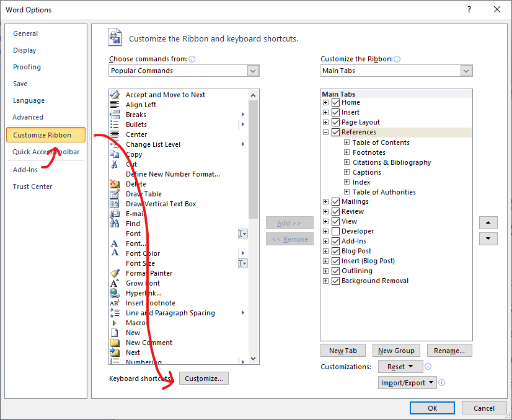Image resolution: width=512 pixels, height=420 pixels.
Task: Expand the View tab node
Action: (x=325, y=221)
